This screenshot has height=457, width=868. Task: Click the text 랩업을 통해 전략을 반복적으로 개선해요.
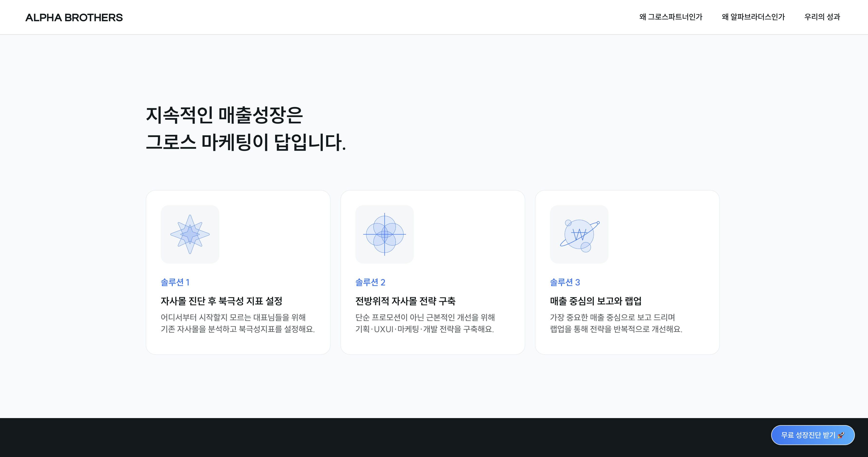(x=616, y=329)
